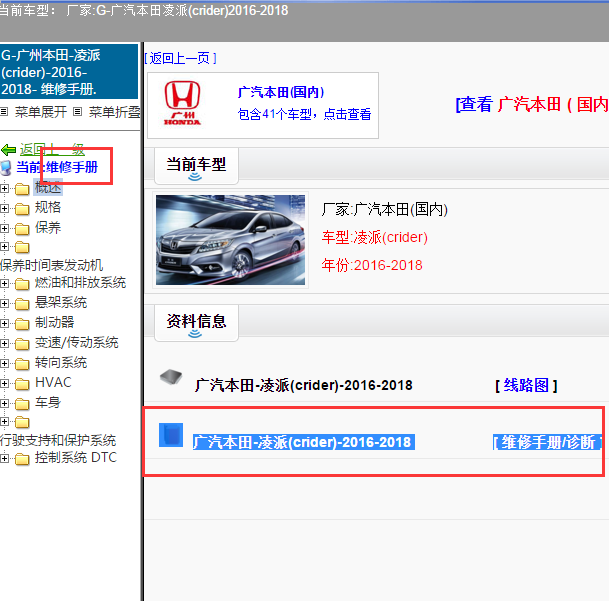Select the 行驶支持和保护系统 tree item
Viewport: 609px width, 601px height.
58,440
